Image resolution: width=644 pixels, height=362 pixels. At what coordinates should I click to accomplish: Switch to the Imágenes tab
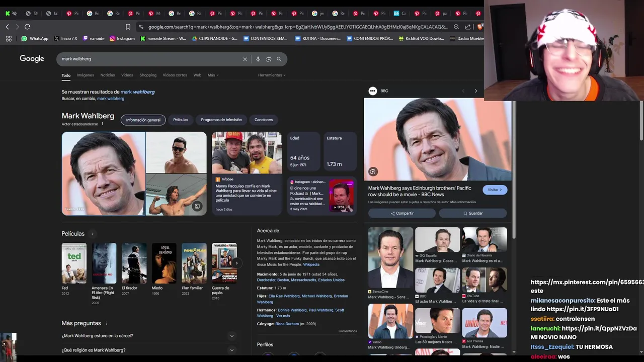[x=86, y=75]
